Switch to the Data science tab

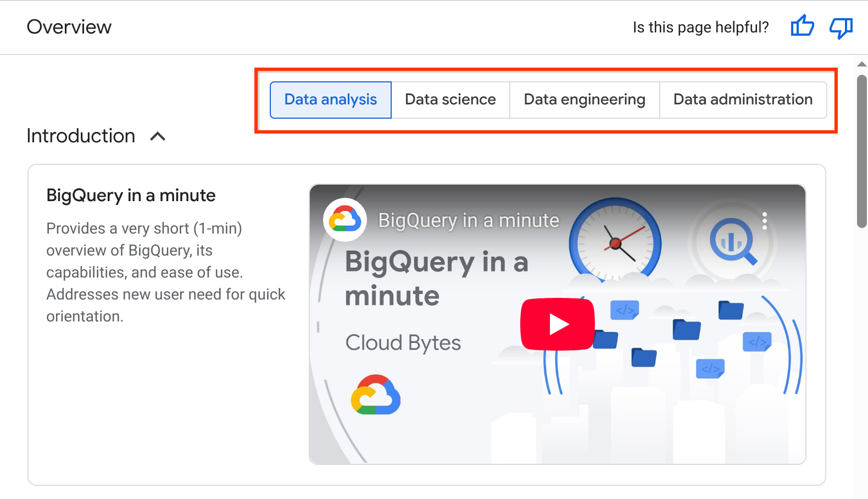pyautogui.click(x=450, y=99)
